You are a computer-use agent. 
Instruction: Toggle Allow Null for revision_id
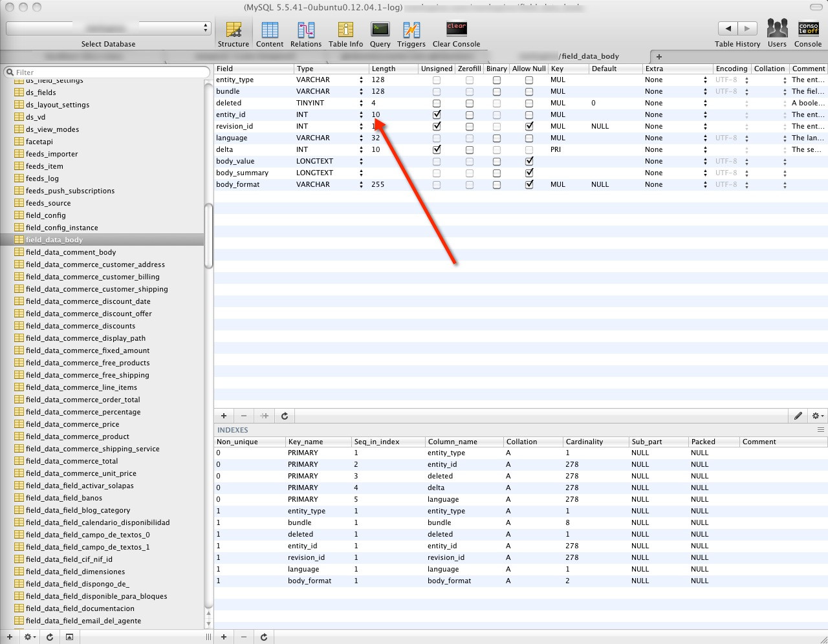coord(529,126)
